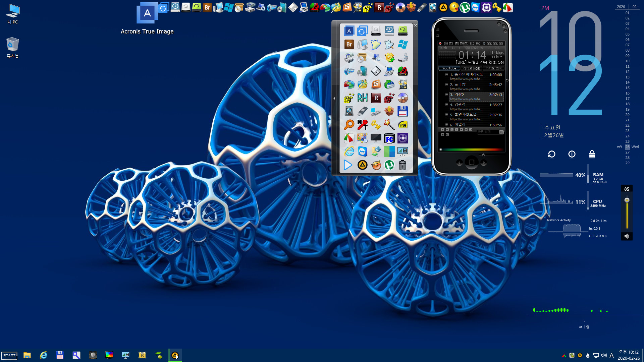Click the restart icon on desktop gadget
This screenshot has width=644, height=362.
tap(551, 154)
